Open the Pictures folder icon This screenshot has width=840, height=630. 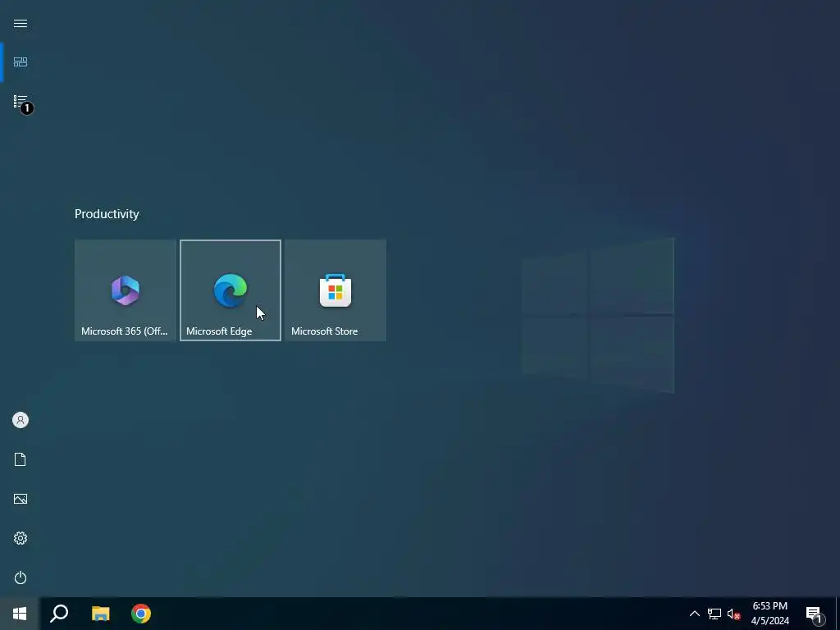point(21,499)
